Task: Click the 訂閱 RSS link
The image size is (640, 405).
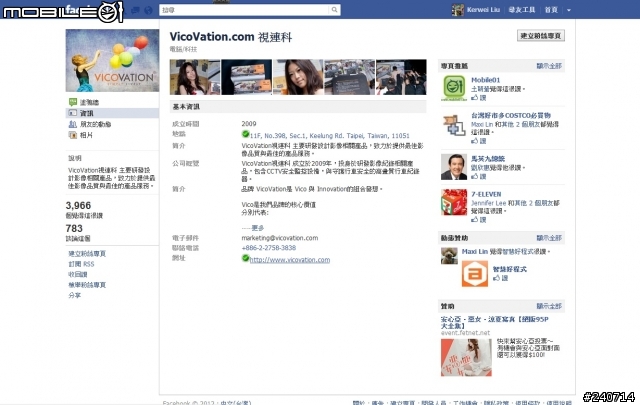Action: tap(81, 264)
